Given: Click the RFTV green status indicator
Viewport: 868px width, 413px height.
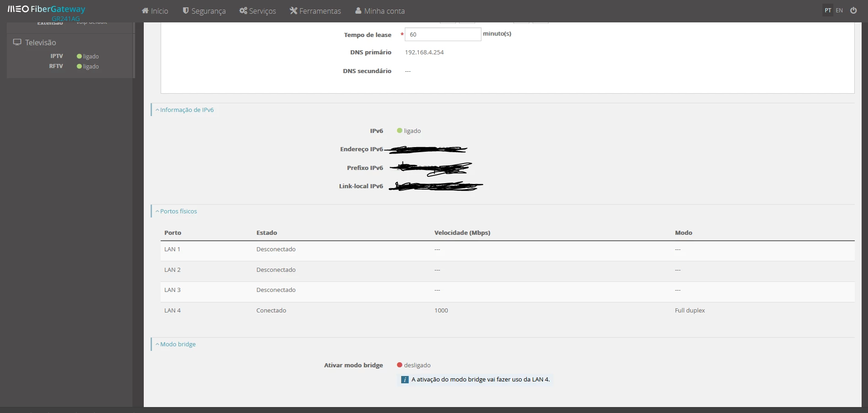Looking at the screenshot, I should [79, 66].
